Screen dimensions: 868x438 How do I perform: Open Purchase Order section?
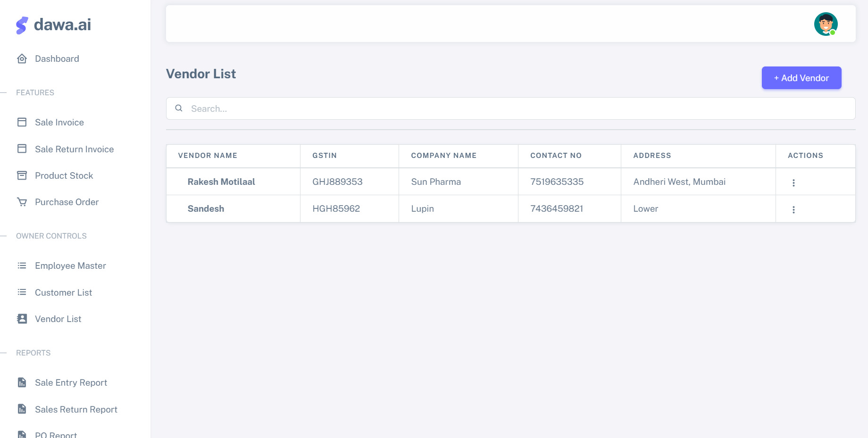67,202
